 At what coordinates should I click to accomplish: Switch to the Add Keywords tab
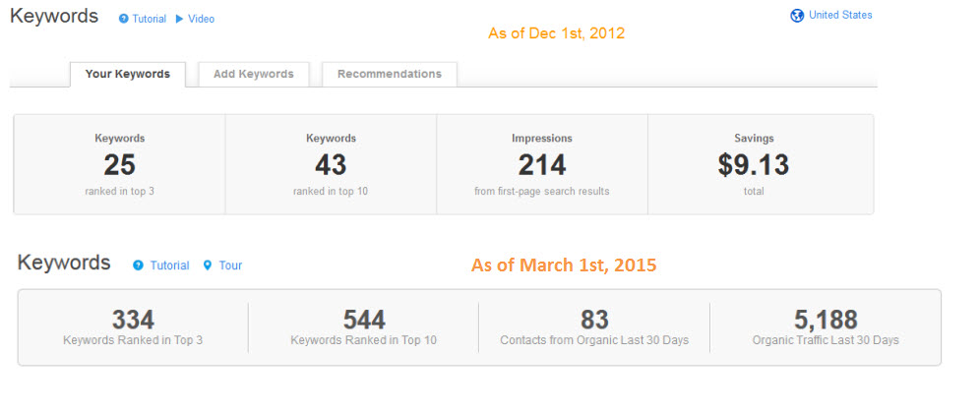point(254,75)
